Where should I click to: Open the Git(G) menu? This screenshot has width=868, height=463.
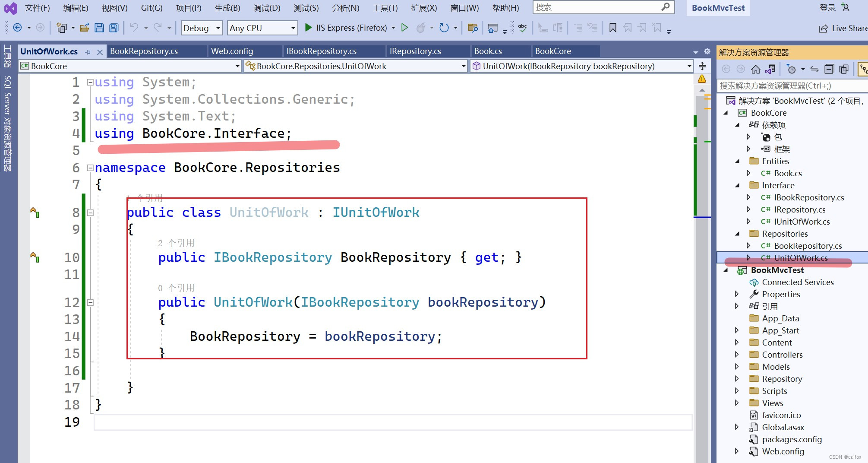(152, 8)
